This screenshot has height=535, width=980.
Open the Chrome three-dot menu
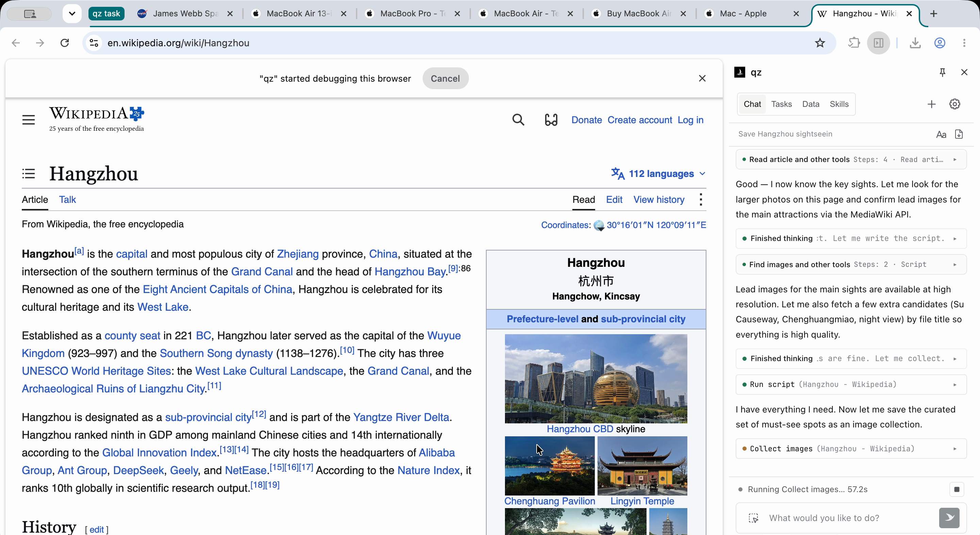point(964,43)
